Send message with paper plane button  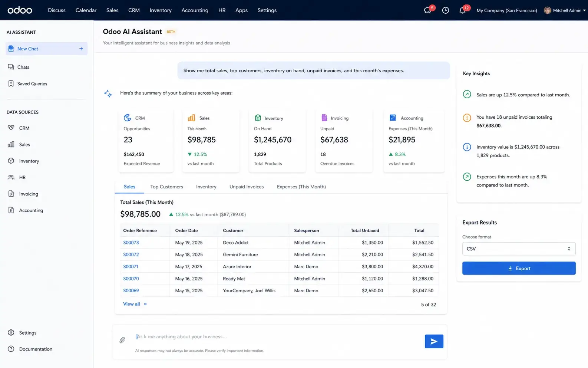(x=434, y=341)
